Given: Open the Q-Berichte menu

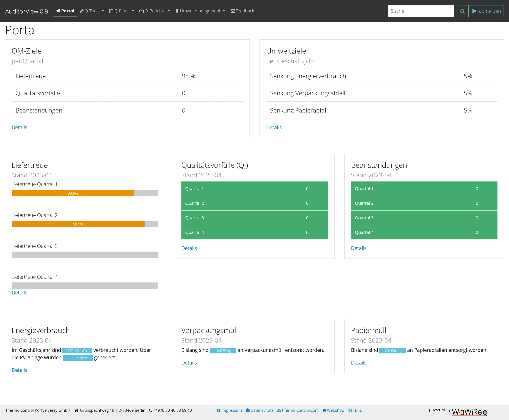Looking at the screenshot, I should [x=155, y=11].
